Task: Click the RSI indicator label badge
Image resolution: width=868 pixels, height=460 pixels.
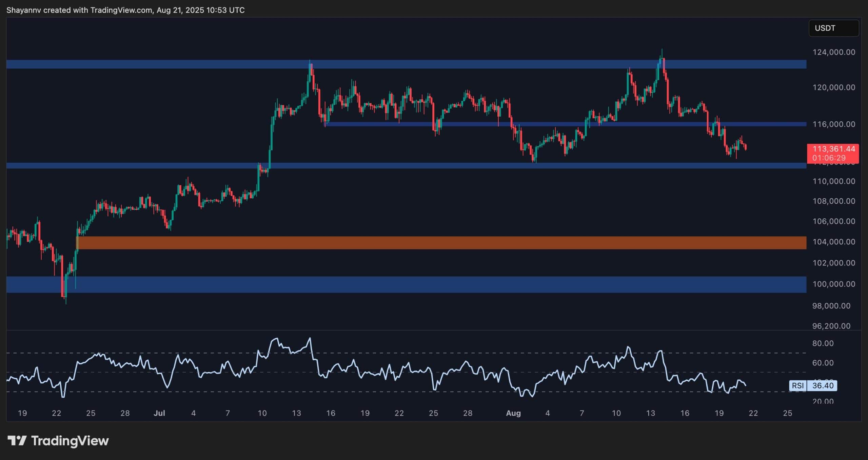Action: tap(798, 385)
